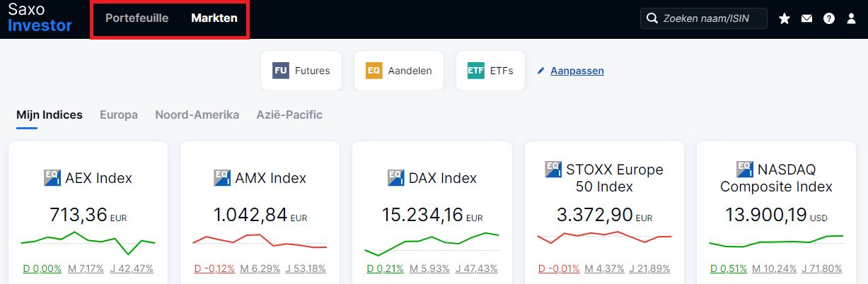The height and width of the screenshot is (284, 868).
Task: Click the DAX Index sparkline chart
Action: point(432,244)
